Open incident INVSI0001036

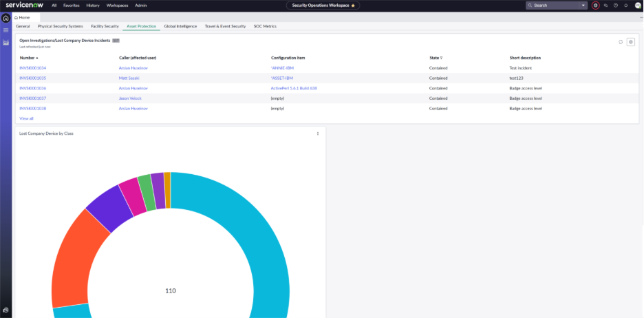(33, 88)
